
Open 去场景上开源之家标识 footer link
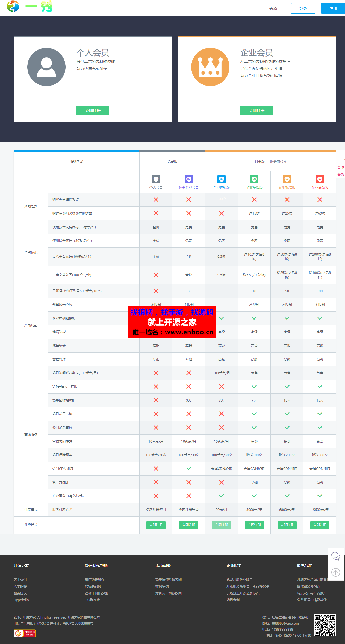click(x=243, y=593)
